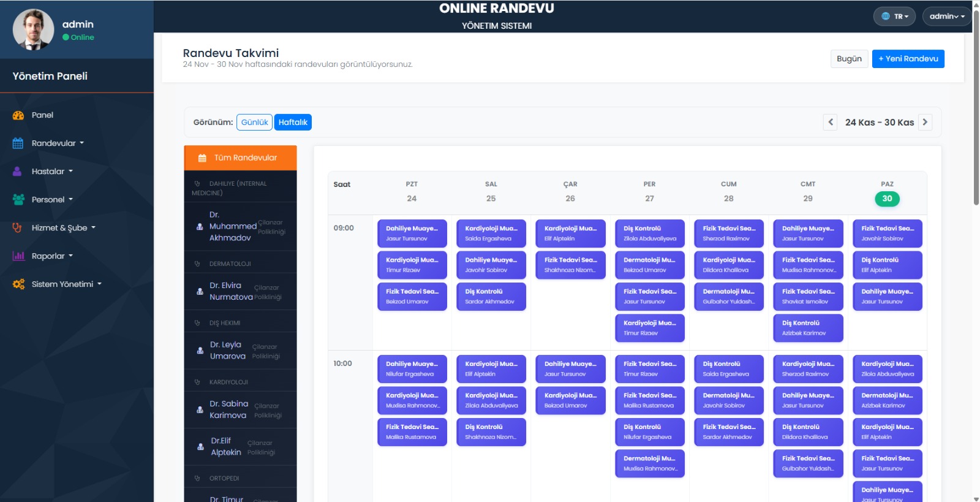Image resolution: width=980 pixels, height=502 pixels.
Task: Click the + Yeni Randevu button
Action: coord(908,59)
